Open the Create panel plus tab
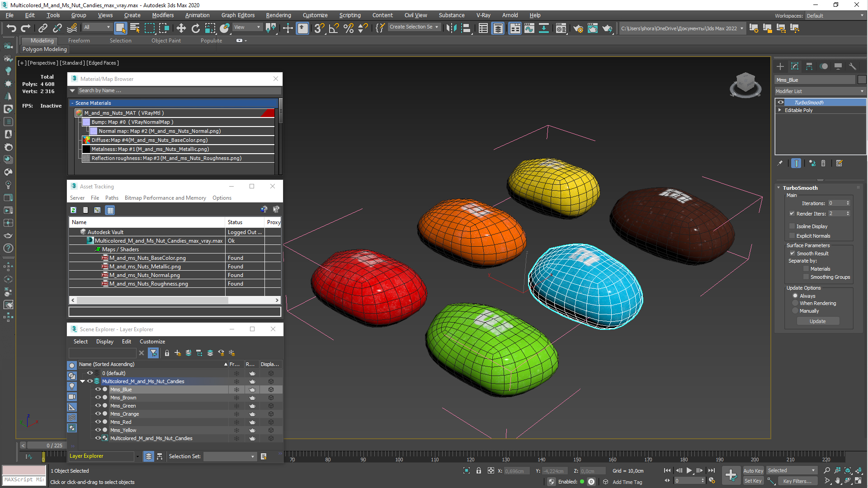868x488 pixels. point(780,66)
